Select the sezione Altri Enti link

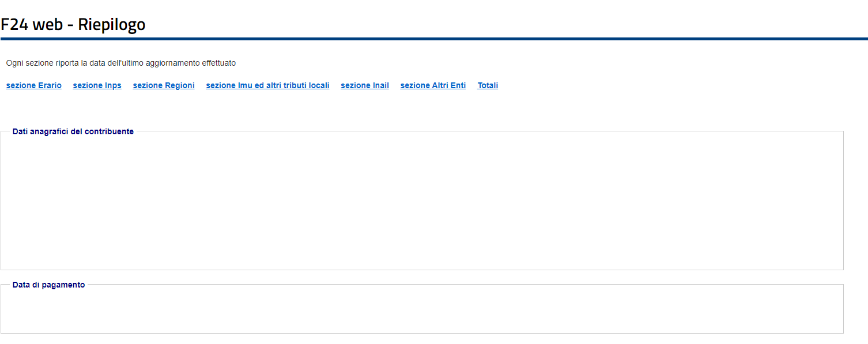[x=433, y=85]
